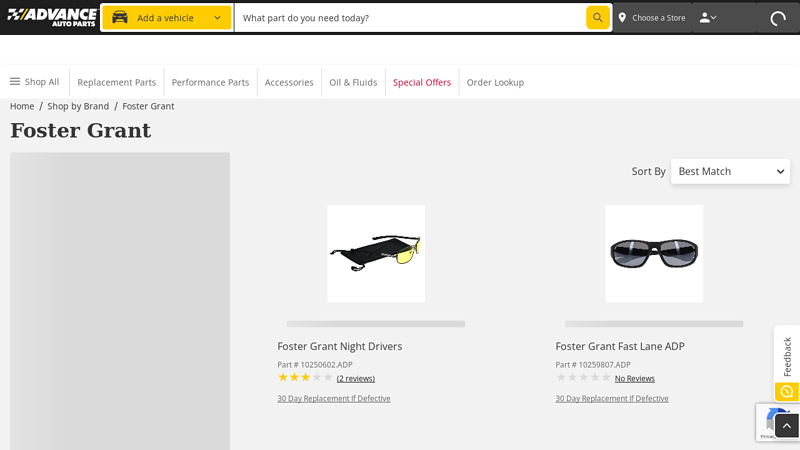Open the Add a vehicle dropdown

click(x=166, y=18)
